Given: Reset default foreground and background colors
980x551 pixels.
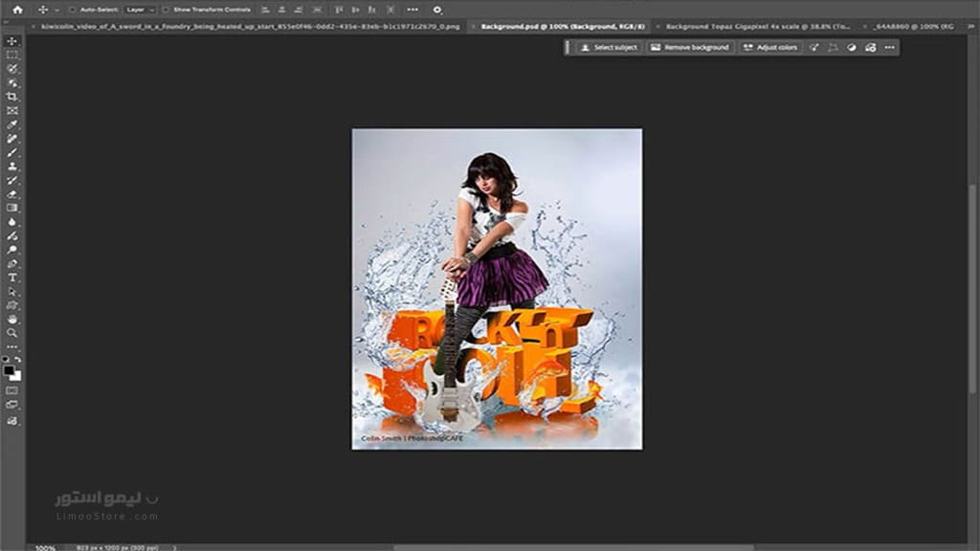Looking at the screenshot, I should coord(6,360).
